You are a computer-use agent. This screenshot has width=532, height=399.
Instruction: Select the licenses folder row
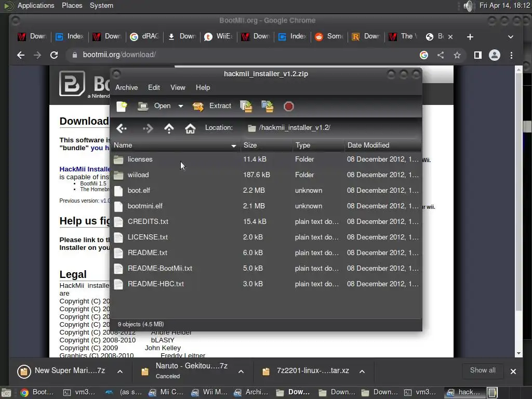tap(267, 159)
